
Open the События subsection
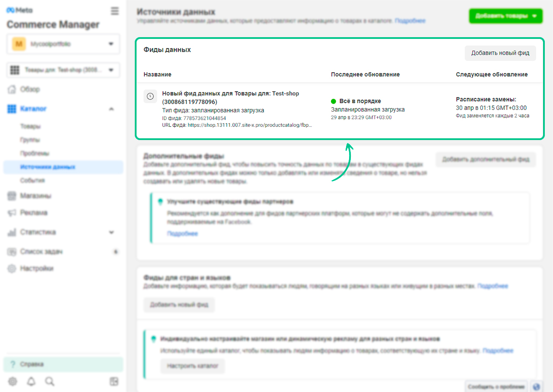pos(32,180)
